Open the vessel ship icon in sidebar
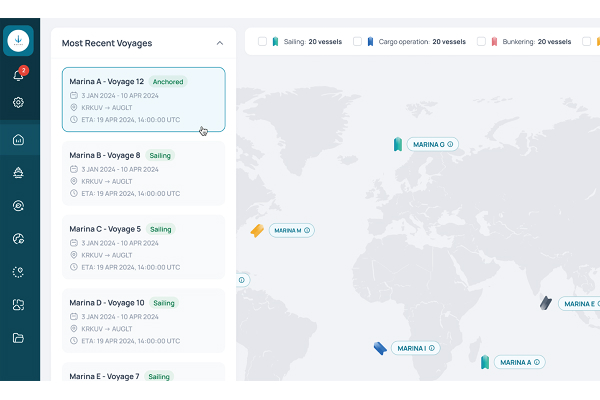 click(19, 172)
